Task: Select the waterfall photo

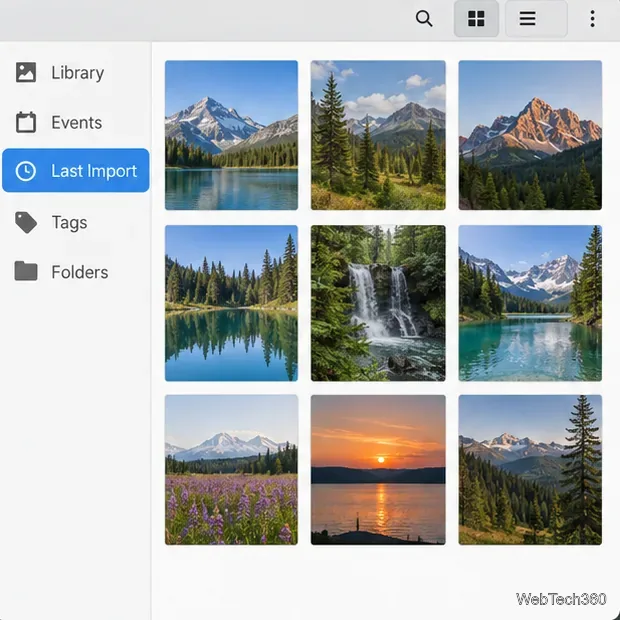Action: point(378,303)
